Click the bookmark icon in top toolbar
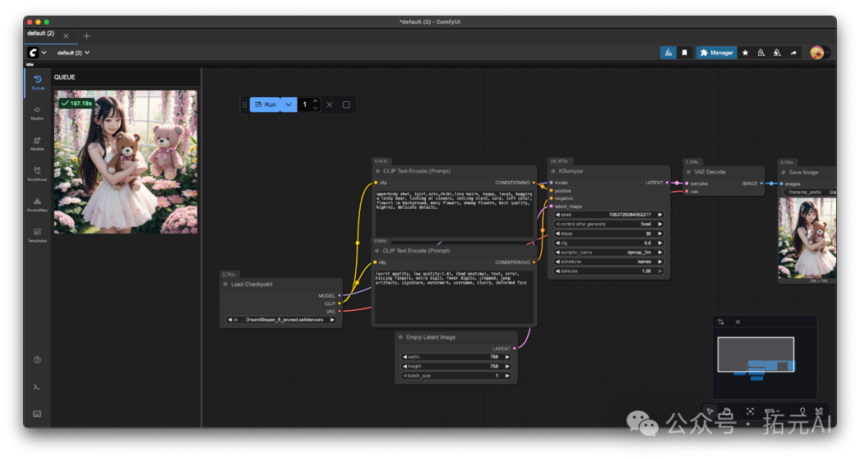Screen dimensions: 860x459 tap(684, 53)
